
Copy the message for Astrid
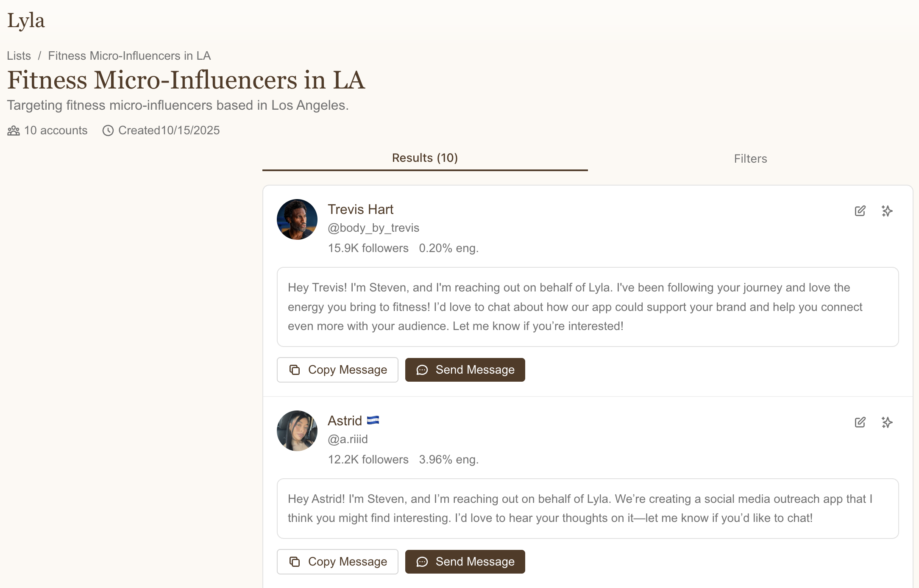(337, 562)
